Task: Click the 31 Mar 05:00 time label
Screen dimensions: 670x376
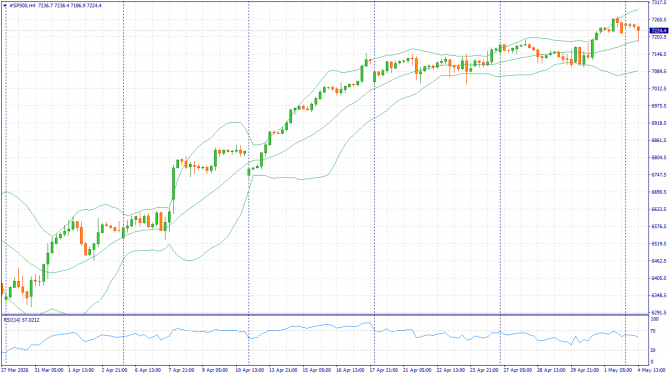Action: 49,370
